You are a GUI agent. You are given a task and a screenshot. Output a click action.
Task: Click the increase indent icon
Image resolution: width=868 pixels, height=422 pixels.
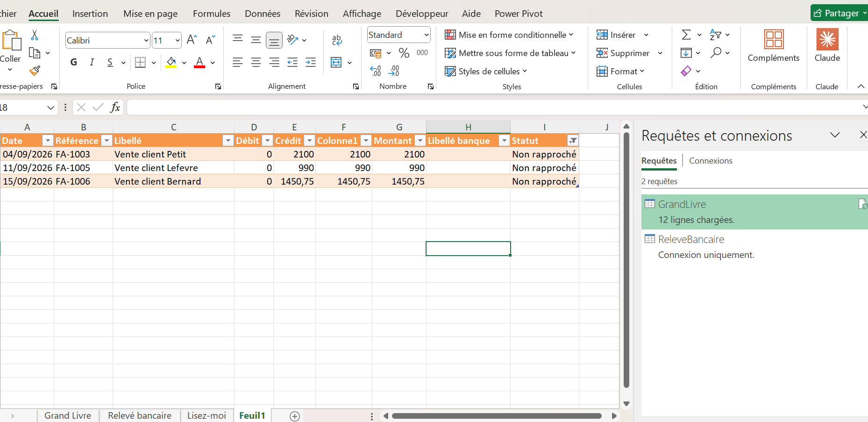311,62
